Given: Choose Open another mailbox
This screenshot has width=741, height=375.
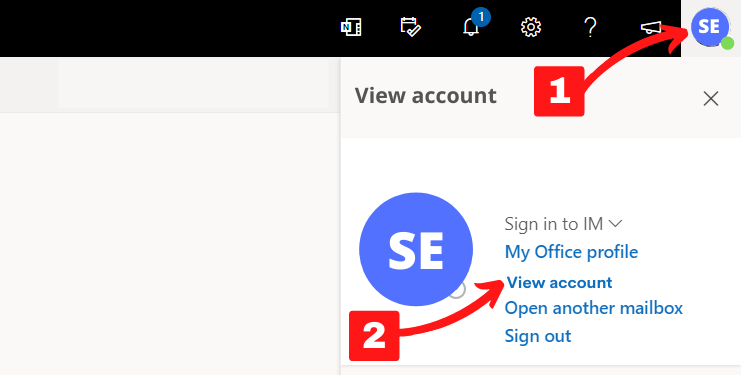Looking at the screenshot, I should (594, 308).
